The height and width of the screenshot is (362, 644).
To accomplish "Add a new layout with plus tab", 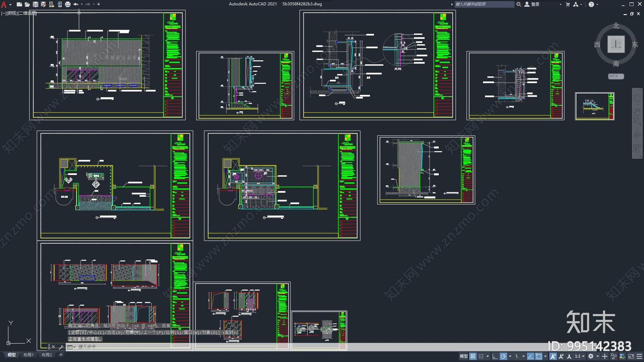I will coord(61,355).
